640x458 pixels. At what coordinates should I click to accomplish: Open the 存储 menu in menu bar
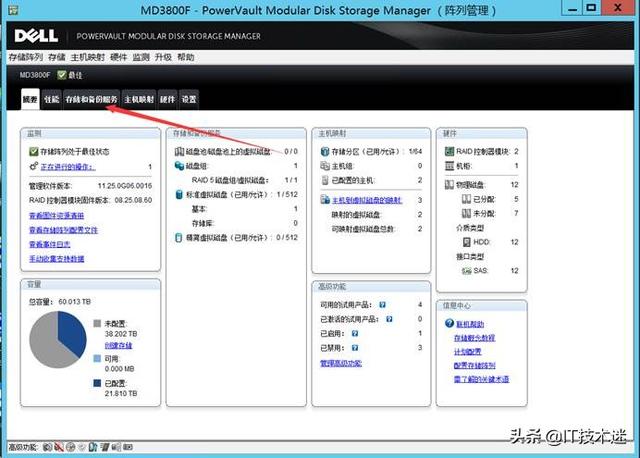(x=57, y=57)
